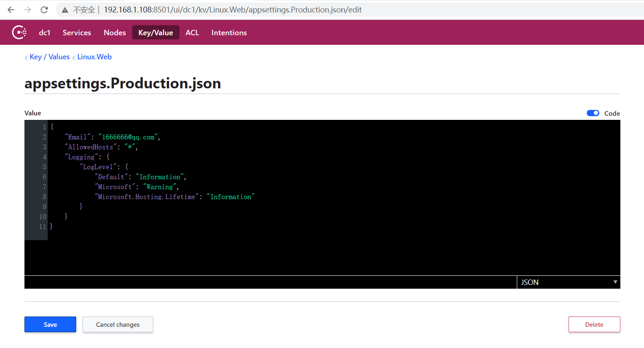Open the Services tab

(x=77, y=33)
